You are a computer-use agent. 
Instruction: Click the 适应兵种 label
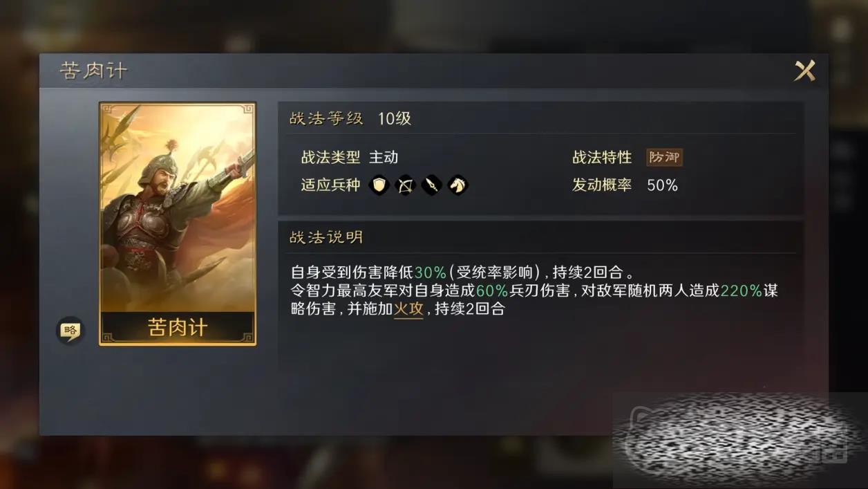330,185
